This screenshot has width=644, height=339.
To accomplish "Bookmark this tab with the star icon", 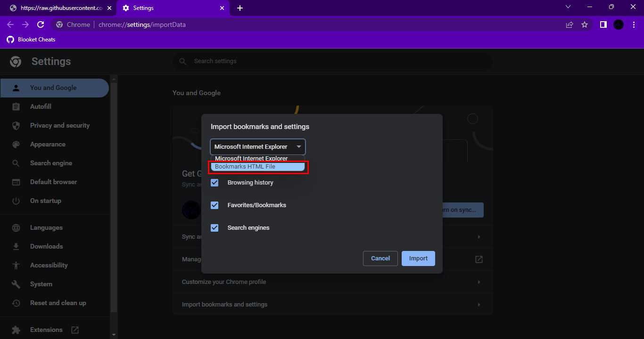I will tap(585, 24).
